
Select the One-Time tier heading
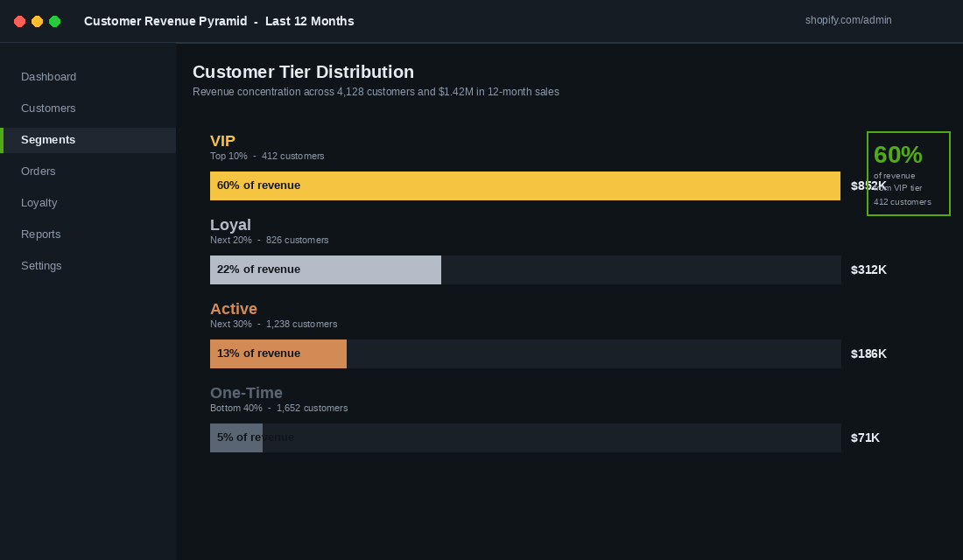(246, 393)
